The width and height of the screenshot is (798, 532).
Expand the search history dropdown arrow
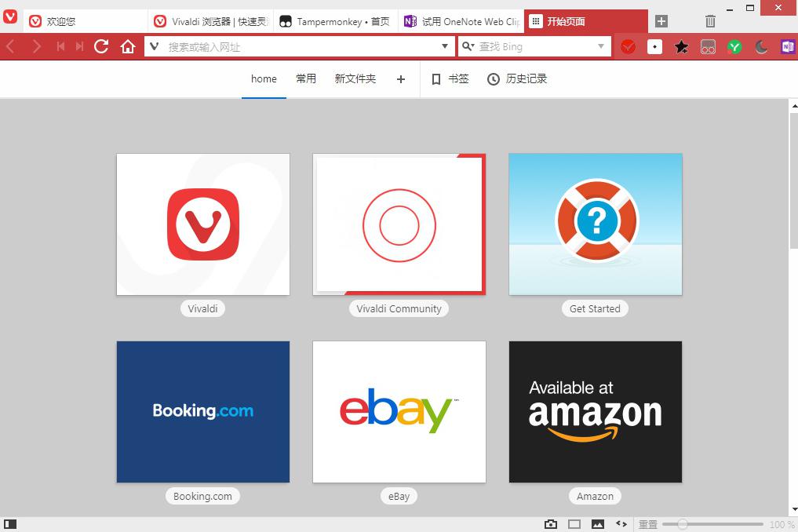coord(601,47)
